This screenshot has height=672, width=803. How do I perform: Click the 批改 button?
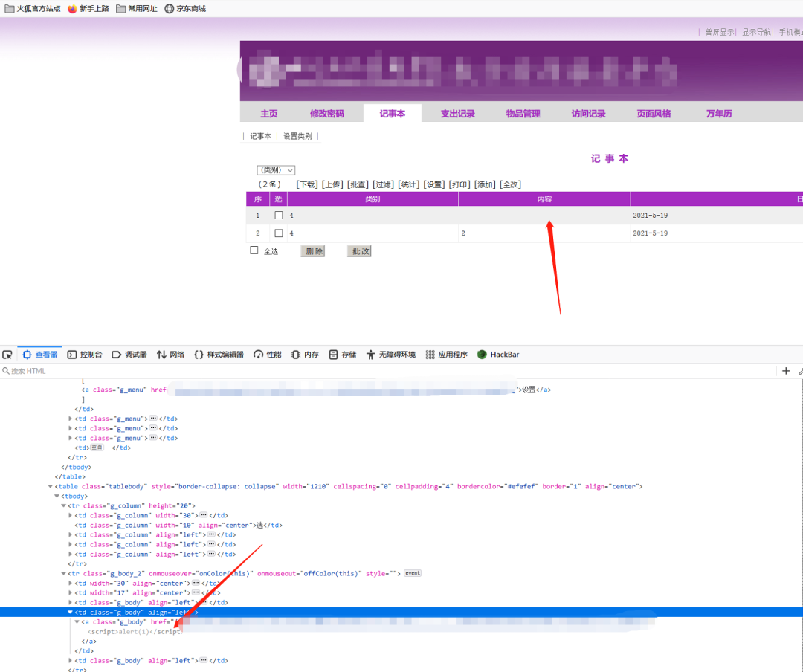point(359,251)
